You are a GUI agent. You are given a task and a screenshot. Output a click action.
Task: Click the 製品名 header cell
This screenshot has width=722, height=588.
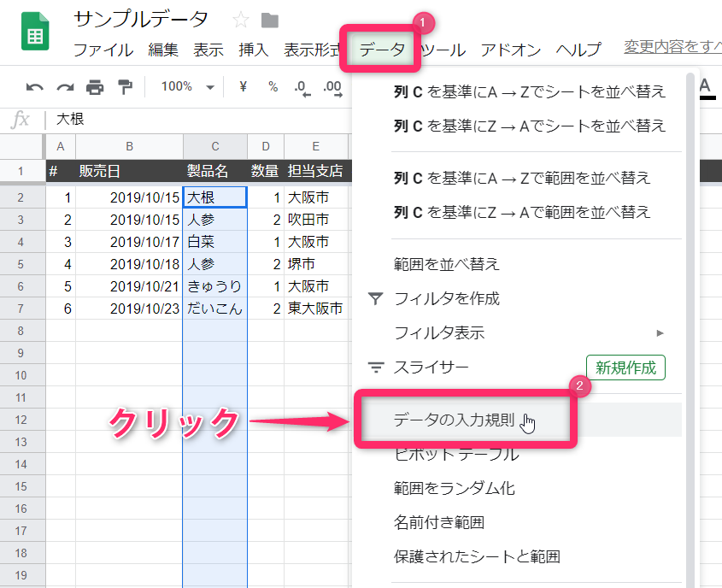click(x=215, y=171)
